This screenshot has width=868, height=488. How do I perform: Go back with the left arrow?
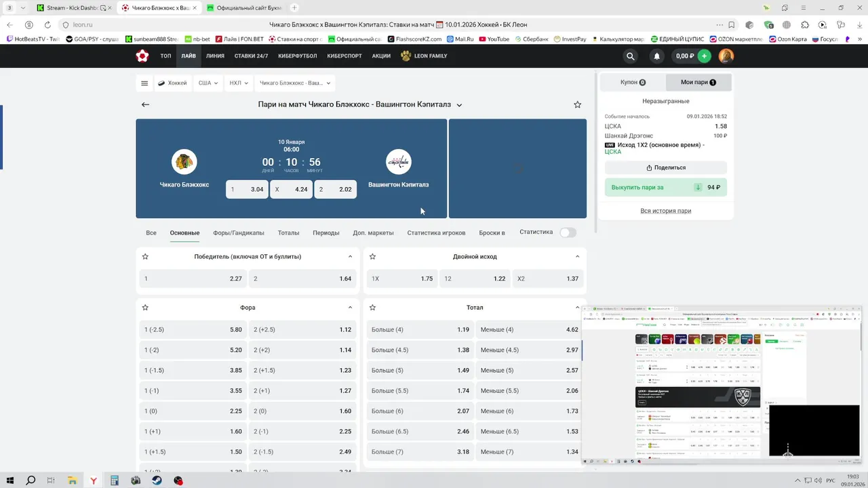click(x=145, y=104)
